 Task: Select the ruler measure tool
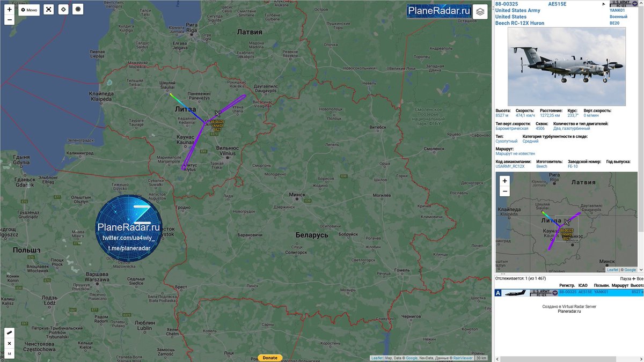(x=10, y=333)
